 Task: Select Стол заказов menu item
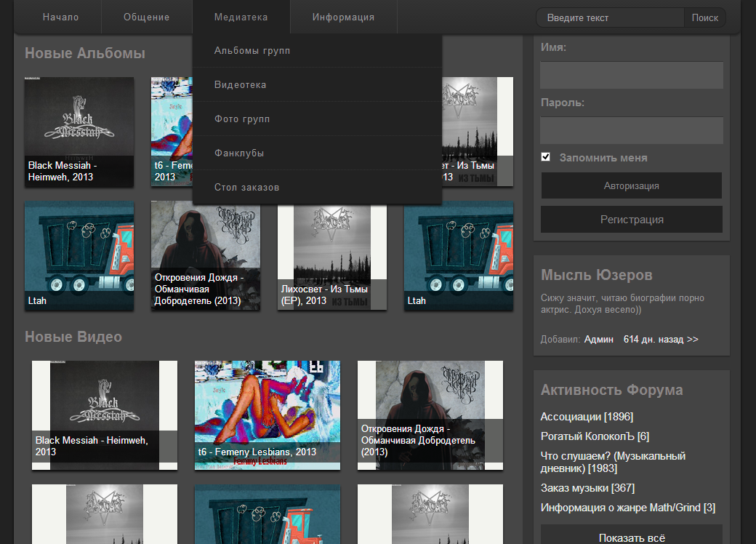coord(246,187)
